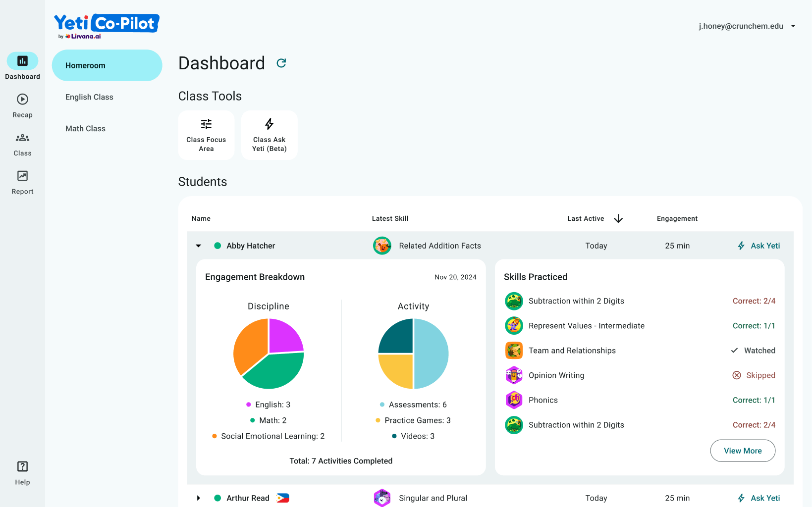Viewport: 812px width, 507px height.
Task: Open the Class section in sidebar
Action: point(22,144)
